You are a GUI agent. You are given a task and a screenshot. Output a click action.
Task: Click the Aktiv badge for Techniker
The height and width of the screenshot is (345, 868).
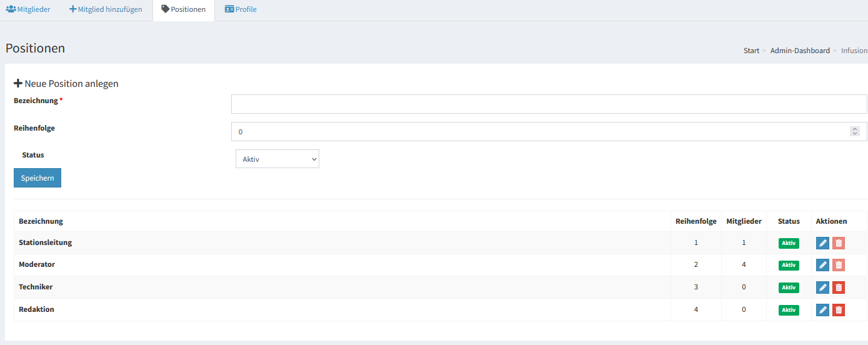[789, 287]
